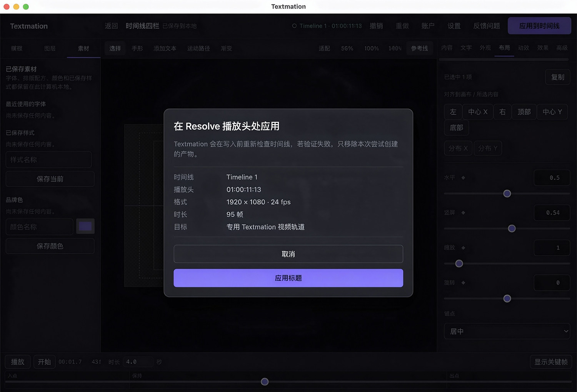Screen dimensions: 577x392
Task: Open the 内容 inspector tab
Action: coord(447,48)
